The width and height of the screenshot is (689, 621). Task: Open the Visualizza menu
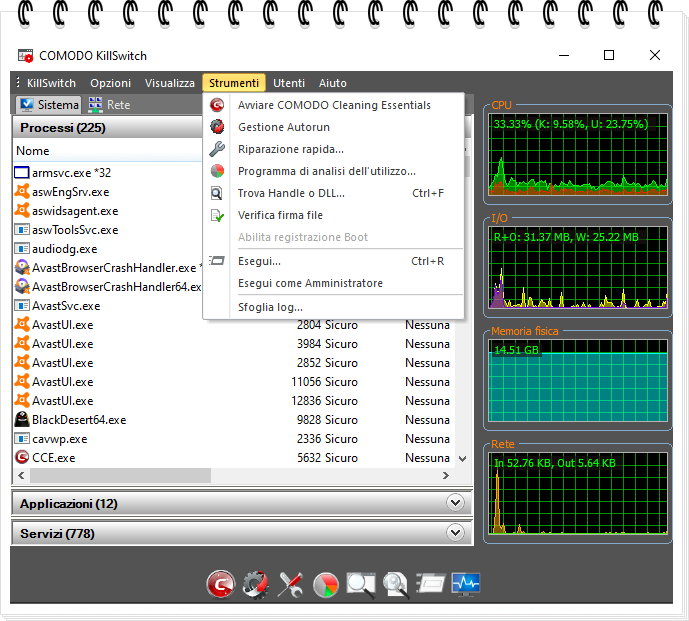[170, 83]
